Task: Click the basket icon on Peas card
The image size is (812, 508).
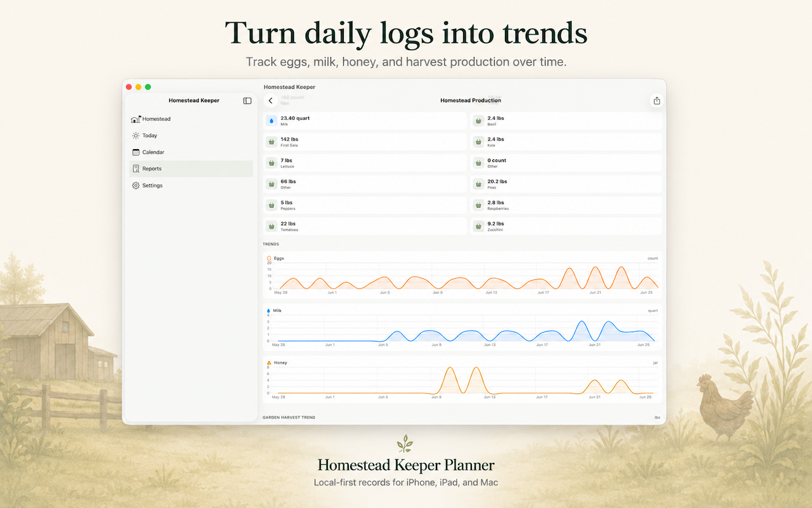Action: click(x=478, y=184)
